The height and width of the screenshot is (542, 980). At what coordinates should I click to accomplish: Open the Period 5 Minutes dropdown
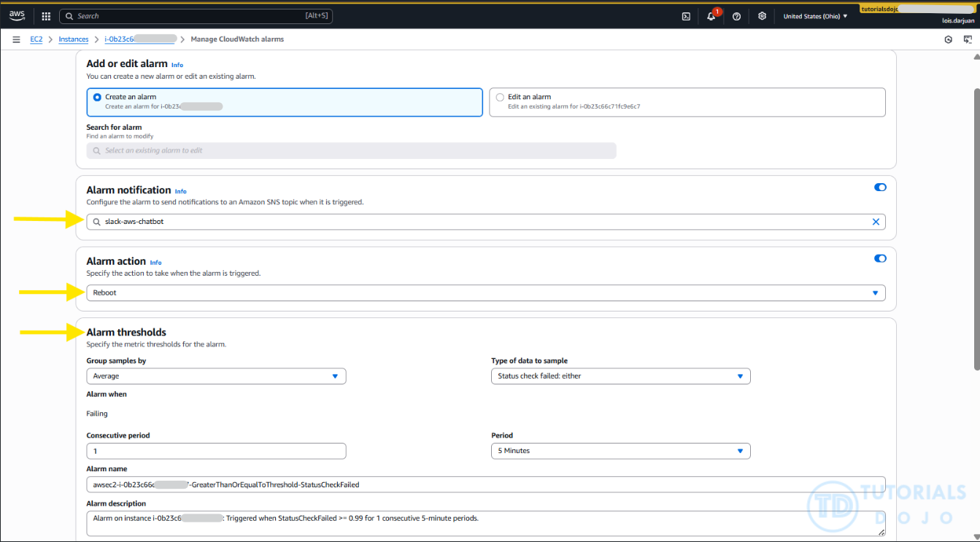pos(620,451)
